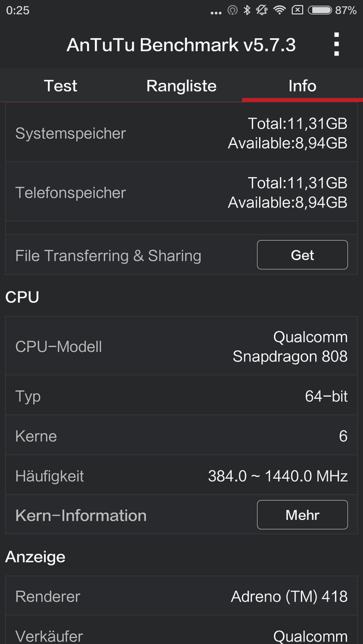The image size is (363, 644).
Task: Tap the Wi-Fi signal icon
Action: (279, 10)
